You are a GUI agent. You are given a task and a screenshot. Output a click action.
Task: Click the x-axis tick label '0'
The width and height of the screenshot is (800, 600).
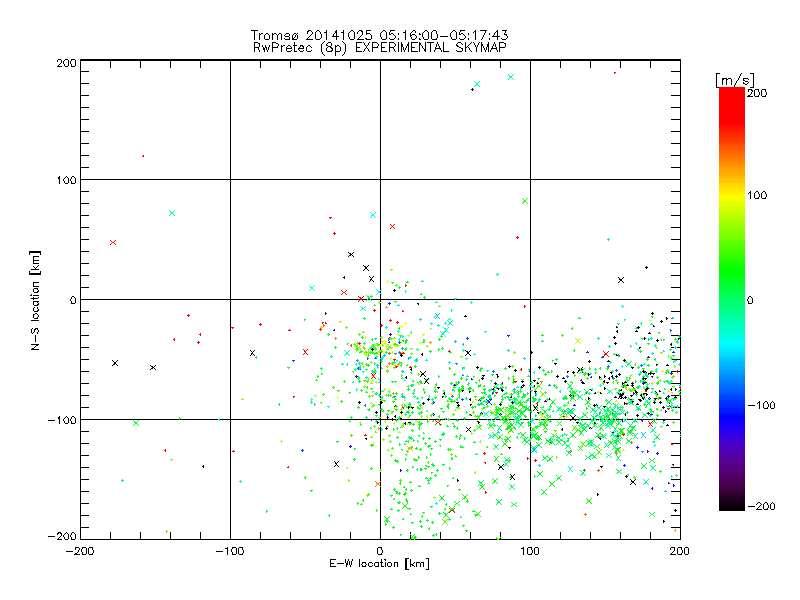(x=380, y=551)
